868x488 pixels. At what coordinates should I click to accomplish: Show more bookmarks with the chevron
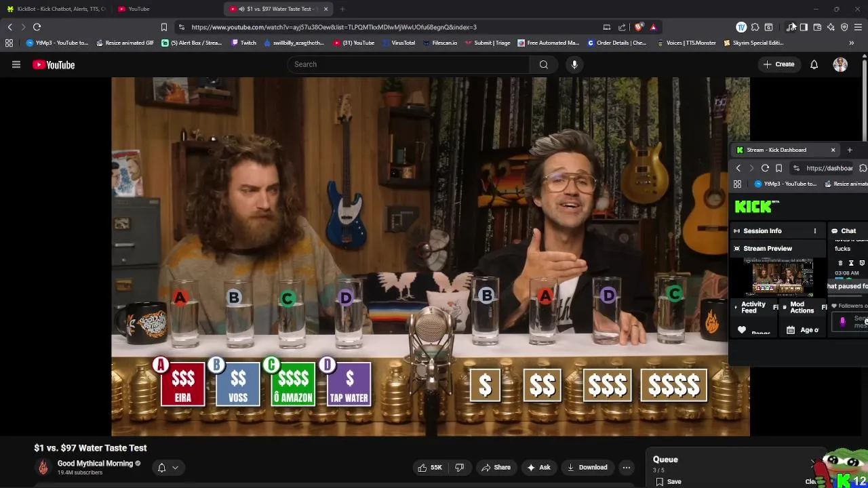click(851, 43)
